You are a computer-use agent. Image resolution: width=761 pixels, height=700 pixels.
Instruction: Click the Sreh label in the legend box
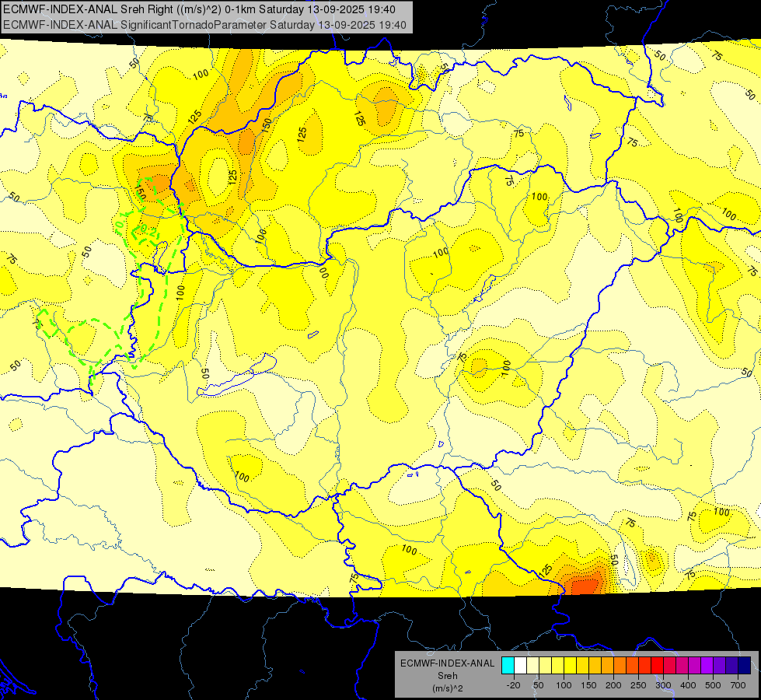(447, 676)
